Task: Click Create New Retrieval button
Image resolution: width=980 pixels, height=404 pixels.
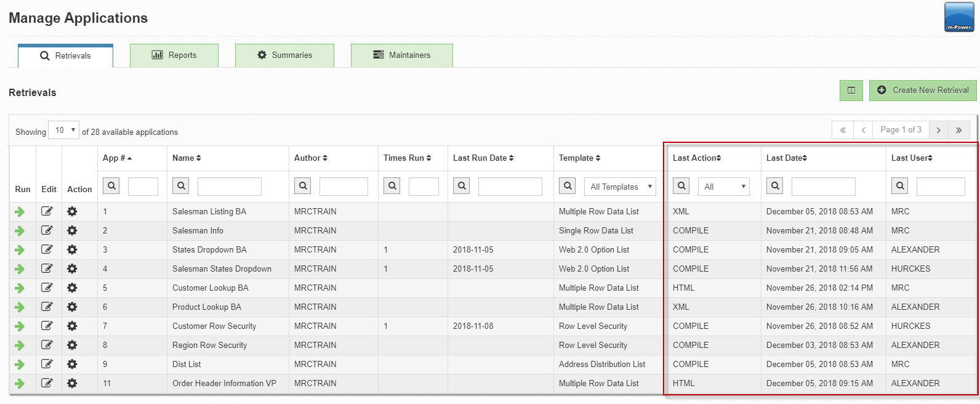Action: [x=923, y=91]
